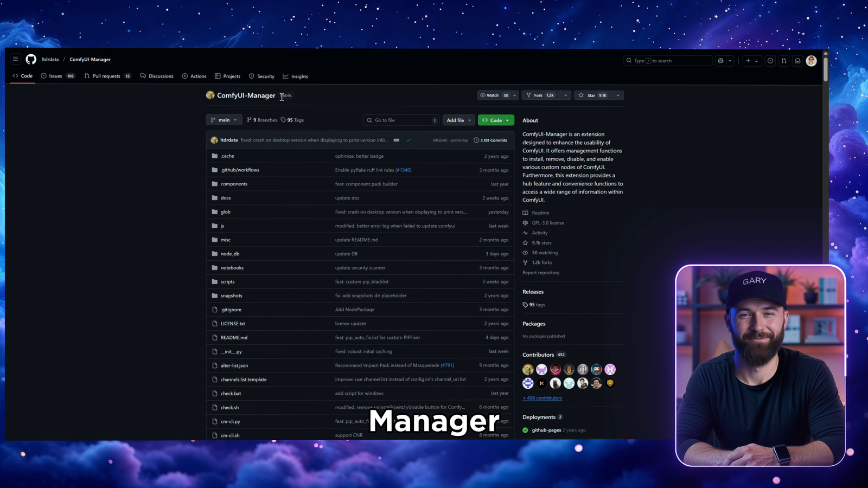868x488 pixels.
Task: Expand the Watch options dropdown arrow
Action: [514, 95]
